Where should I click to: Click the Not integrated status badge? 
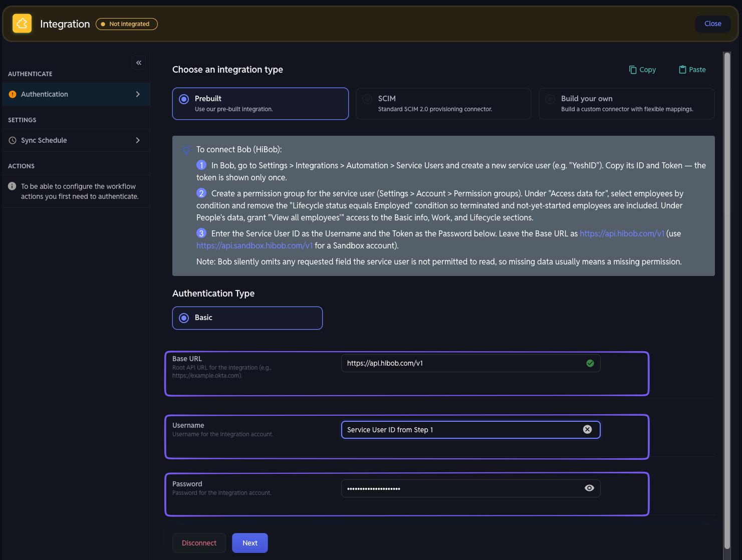tap(127, 24)
